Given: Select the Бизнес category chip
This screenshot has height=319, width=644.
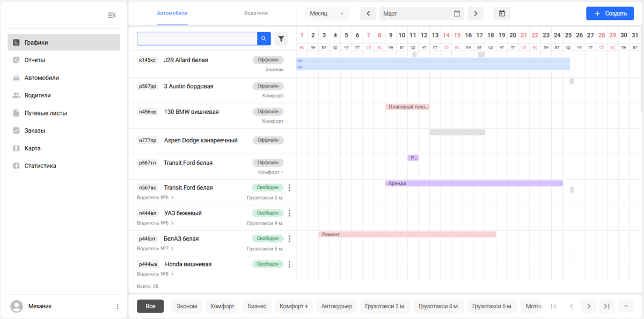Looking at the screenshot, I should tap(257, 307).
